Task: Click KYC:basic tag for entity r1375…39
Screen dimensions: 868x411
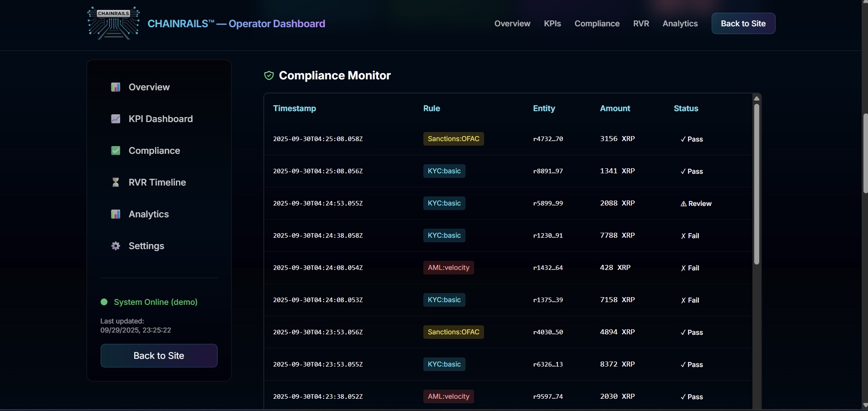Action: click(x=444, y=300)
